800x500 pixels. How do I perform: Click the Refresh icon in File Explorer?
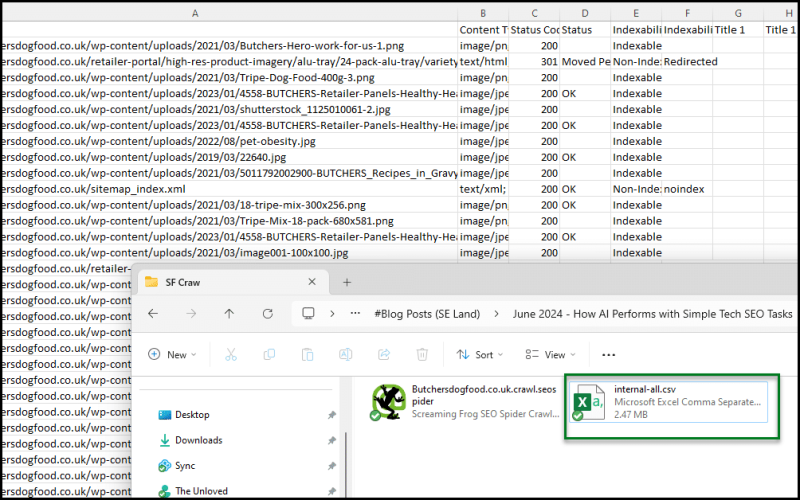click(267, 313)
